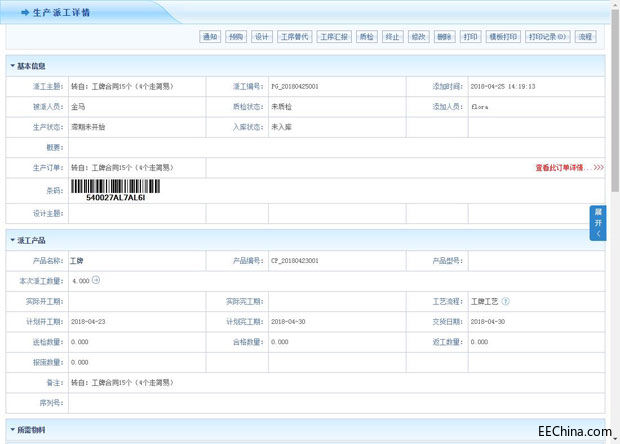Viewport: 620px width, 444px height.
Task: Click 质检状态 value 未质检
Action: coord(282,107)
